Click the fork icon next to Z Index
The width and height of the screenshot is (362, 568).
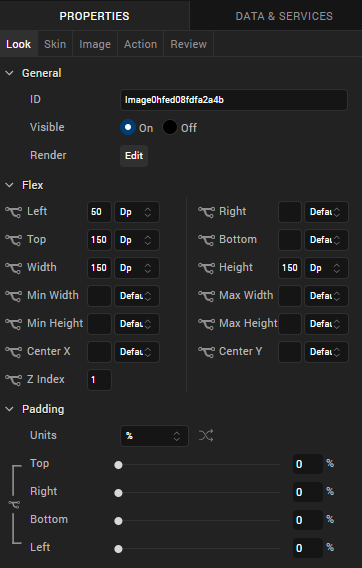[x=13, y=380]
